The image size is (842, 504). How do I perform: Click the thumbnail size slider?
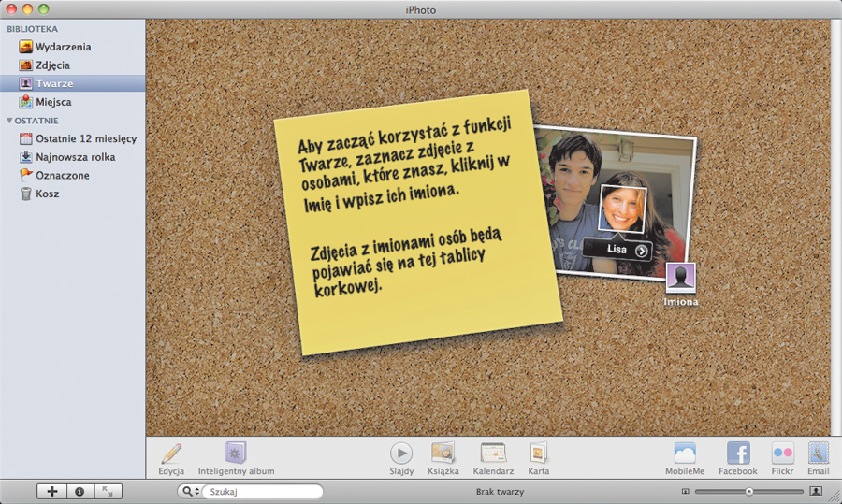click(749, 491)
